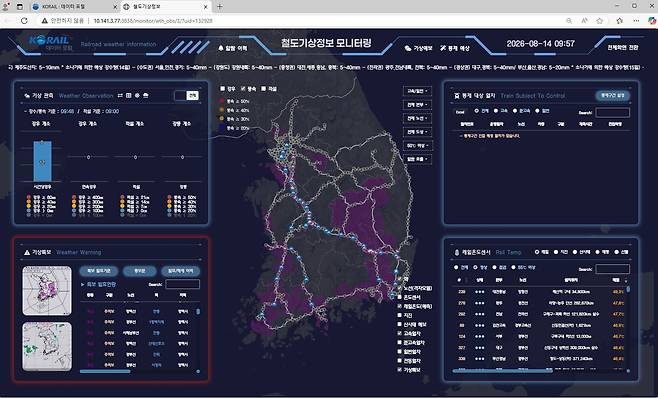The width and height of the screenshot is (658, 398).
Task: Open the browser profile icon
Action: [6, 7]
